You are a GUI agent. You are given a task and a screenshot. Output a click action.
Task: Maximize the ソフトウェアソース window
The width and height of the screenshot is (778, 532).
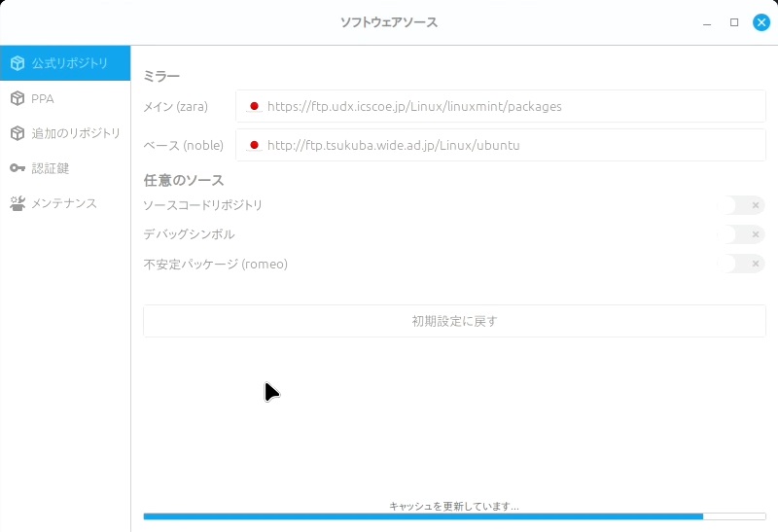[x=734, y=22]
